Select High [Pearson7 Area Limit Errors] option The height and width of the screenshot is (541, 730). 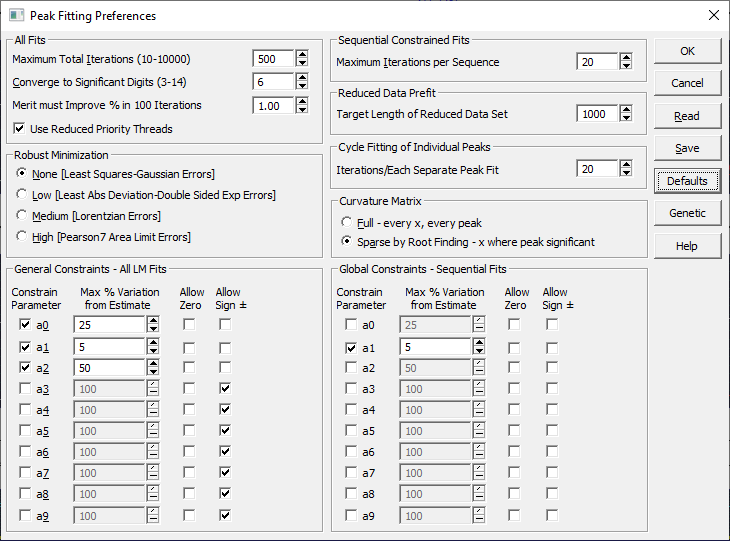(22, 237)
